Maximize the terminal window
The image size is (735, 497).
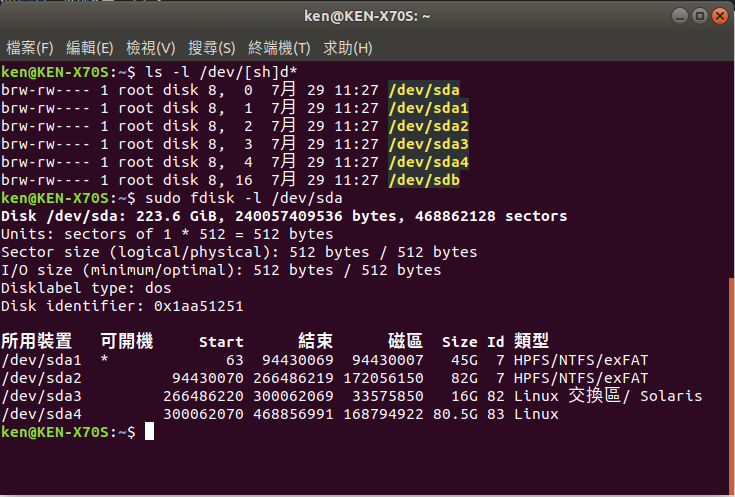pos(700,16)
